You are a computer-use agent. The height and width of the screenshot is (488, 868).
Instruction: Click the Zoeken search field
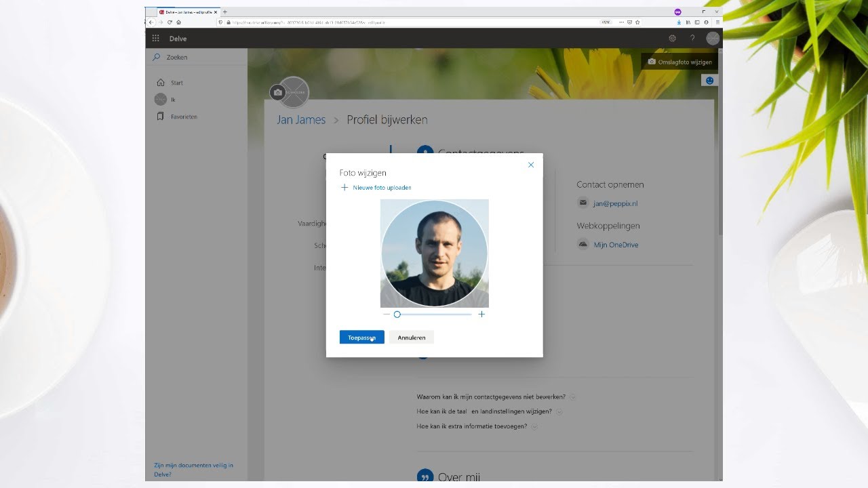(x=197, y=58)
